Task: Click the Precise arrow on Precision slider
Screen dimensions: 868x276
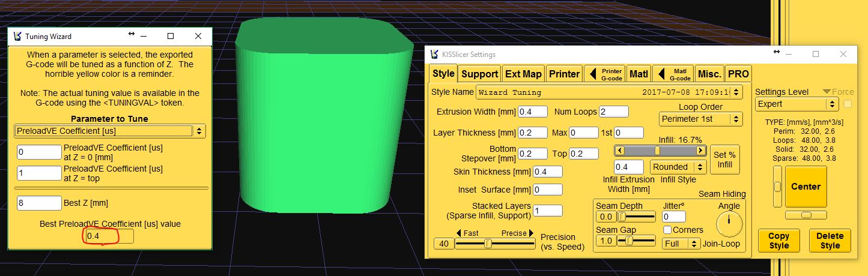Action: (x=532, y=233)
